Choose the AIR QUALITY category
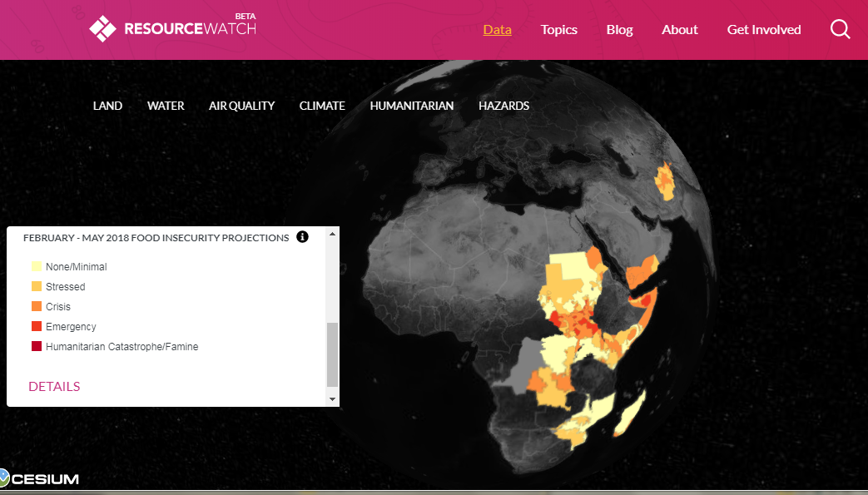 click(241, 106)
